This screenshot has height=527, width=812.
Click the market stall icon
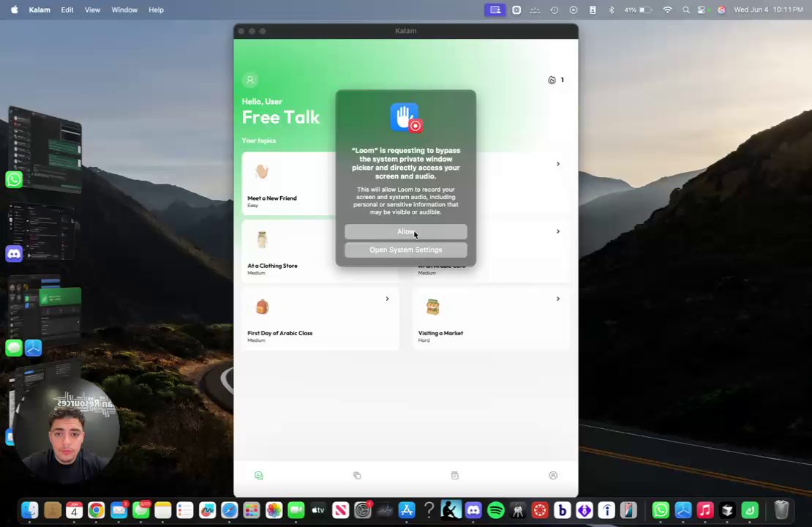(x=433, y=307)
